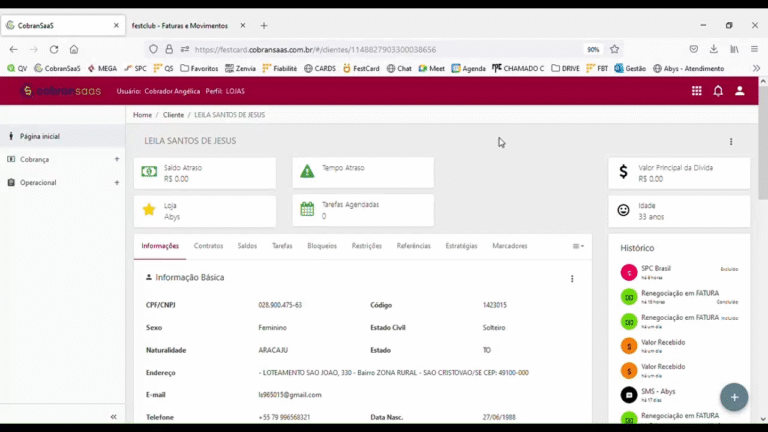Image resolution: width=768 pixels, height=432 pixels.
Task: Open the DRIVE bookmark folder
Action: (565, 69)
